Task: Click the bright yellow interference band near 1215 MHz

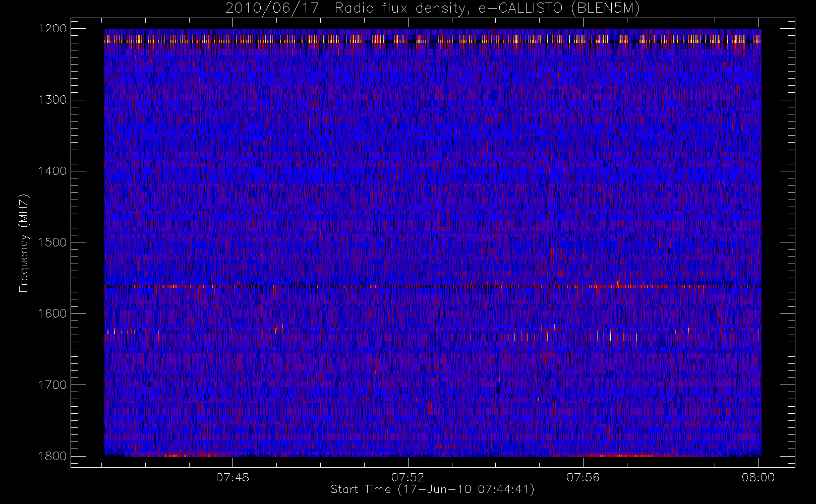Action: tap(433, 39)
